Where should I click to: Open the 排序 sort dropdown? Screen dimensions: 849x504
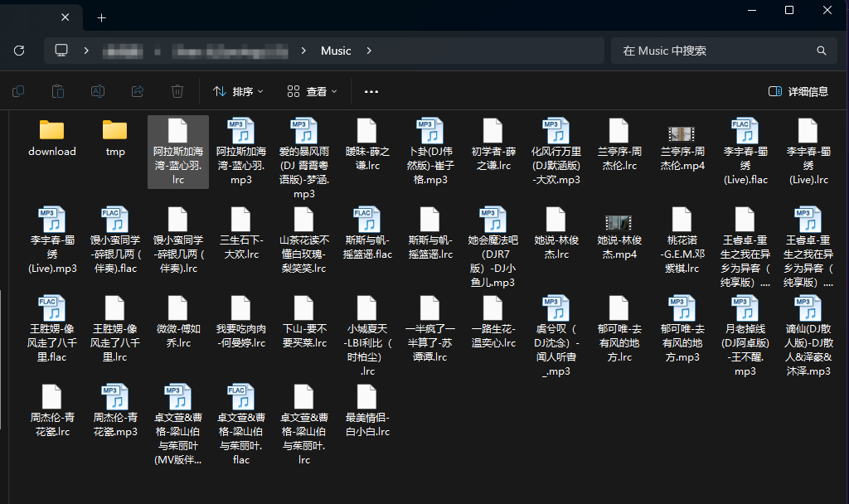(238, 91)
